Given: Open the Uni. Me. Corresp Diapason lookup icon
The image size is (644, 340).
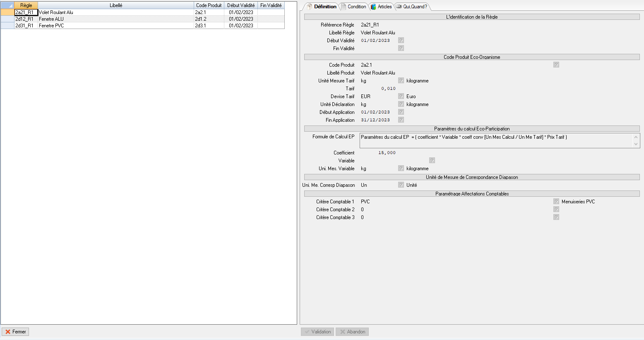Looking at the screenshot, I should pyautogui.click(x=401, y=185).
